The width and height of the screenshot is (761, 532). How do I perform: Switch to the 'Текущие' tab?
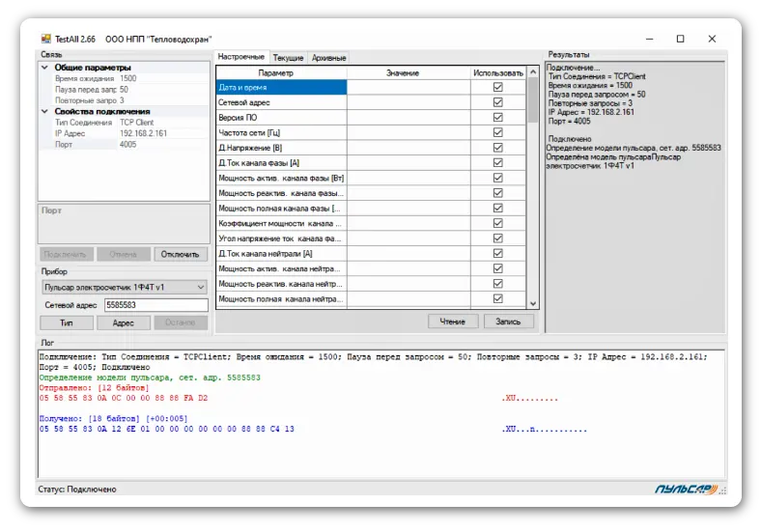pyautogui.click(x=288, y=58)
